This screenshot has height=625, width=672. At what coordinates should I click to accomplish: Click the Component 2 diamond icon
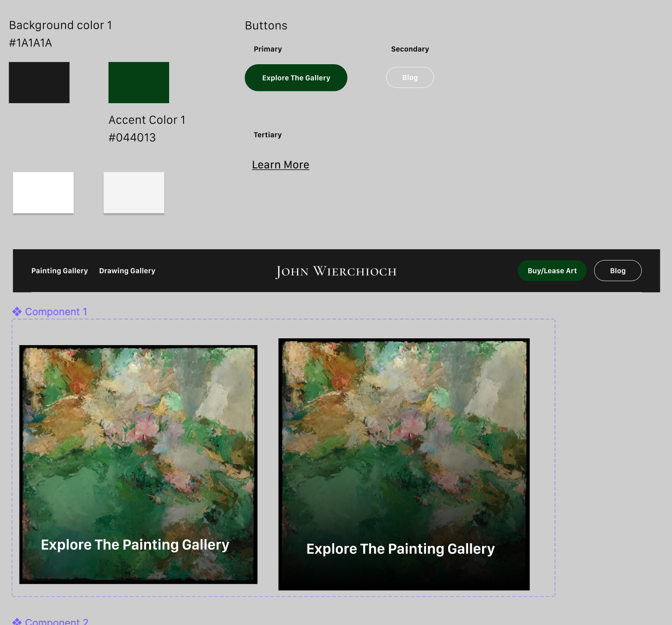[17, 622]
